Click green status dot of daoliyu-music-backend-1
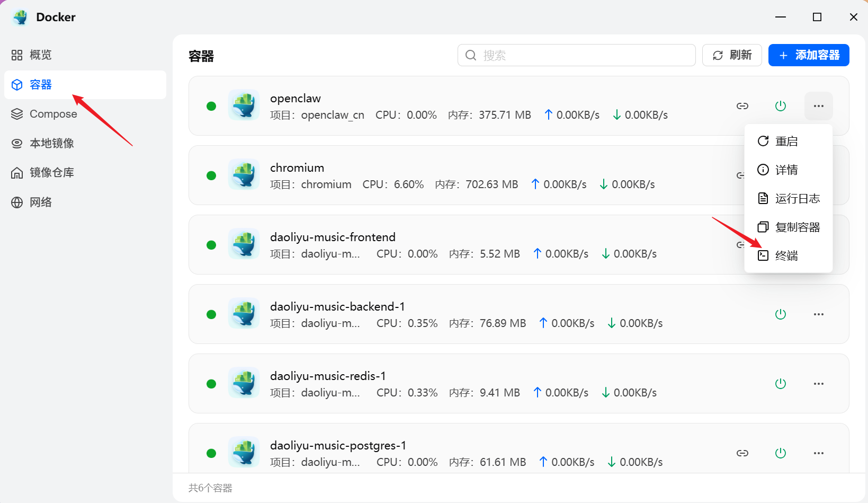The height and width of the screenshot is (503, 868). pyautogui.click(x=211, y=314)
